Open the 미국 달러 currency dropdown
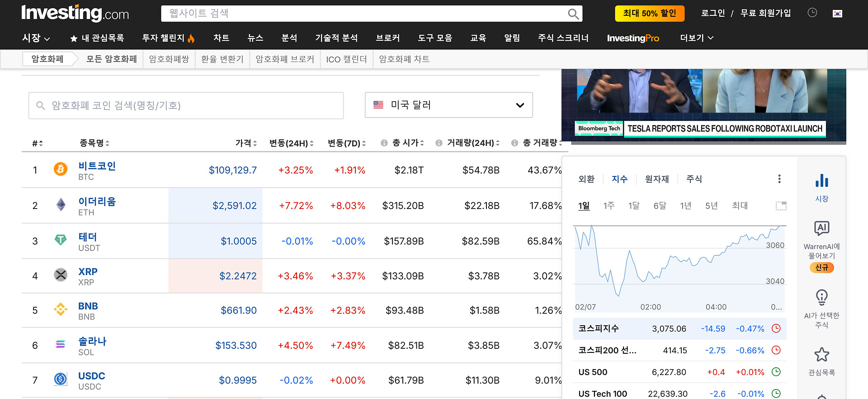 [x=448, y=105]
